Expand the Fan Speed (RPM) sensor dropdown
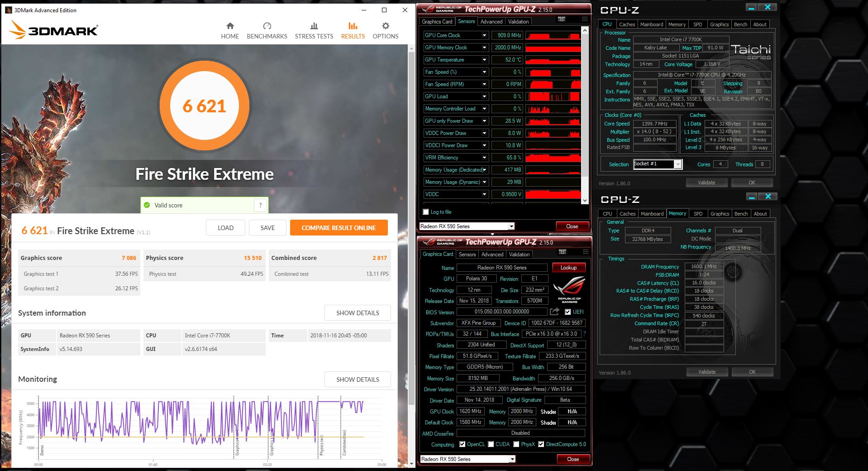 point(484,84)
